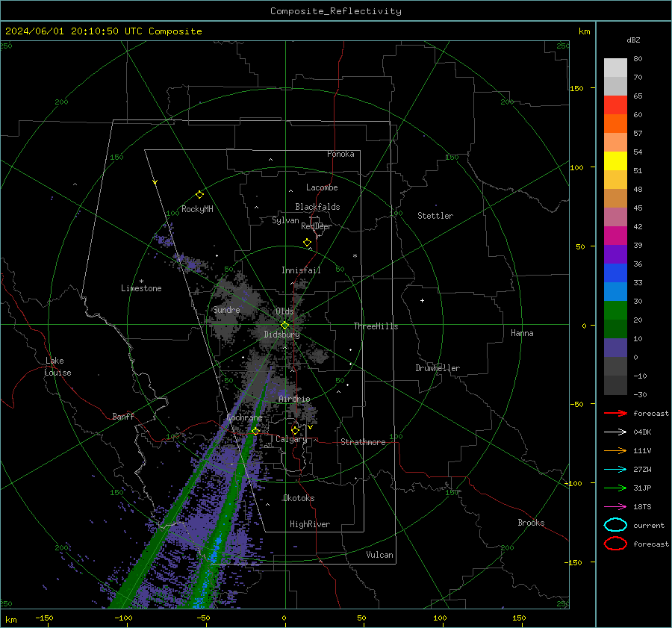Click the RedDeer city label
Image resolution: width=672 pixels, height=628 pixels.
pos(317,226)
